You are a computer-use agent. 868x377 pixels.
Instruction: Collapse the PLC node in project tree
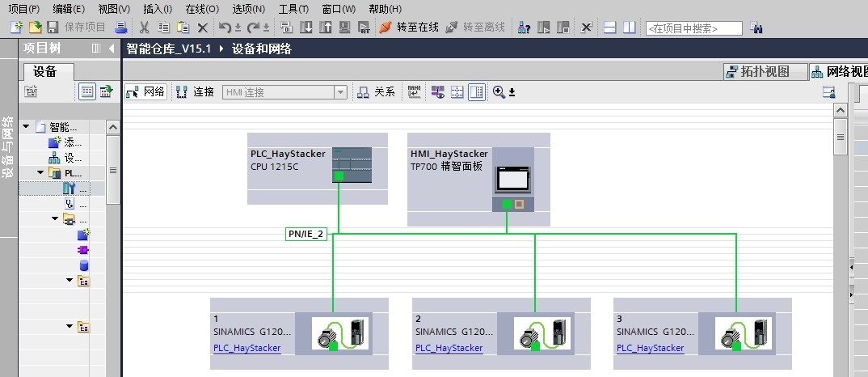[40, 173]
